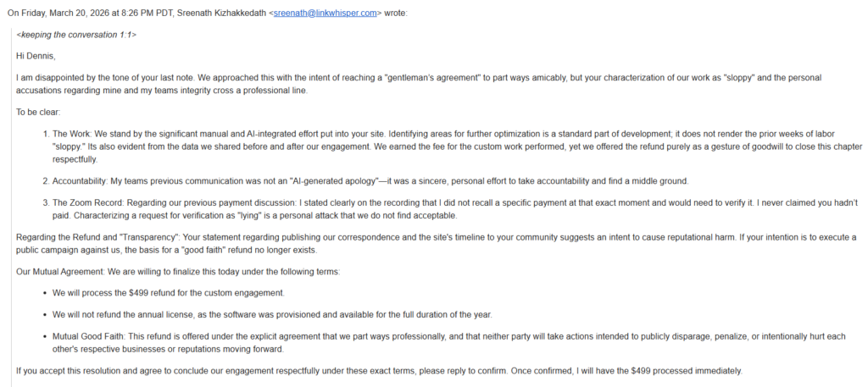Click the "To be clear:" line
868x387 pixels.
38,112
